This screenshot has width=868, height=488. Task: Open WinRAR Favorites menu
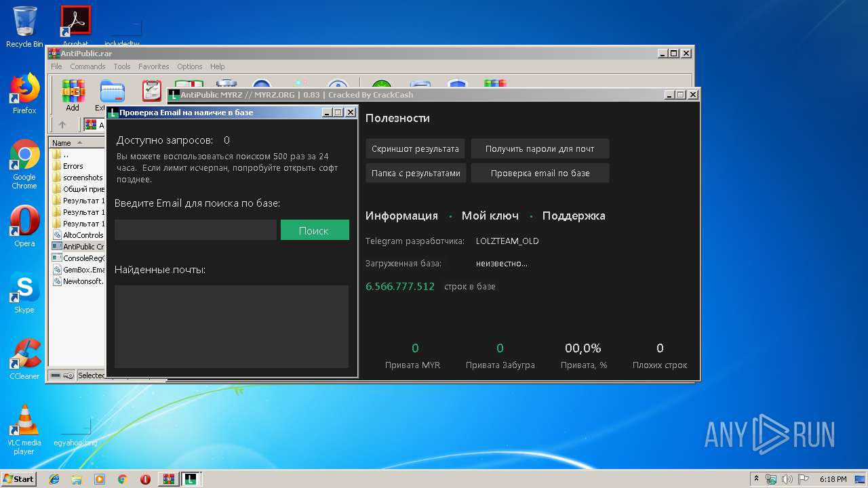pyautogui.click(x=154, y=66)
